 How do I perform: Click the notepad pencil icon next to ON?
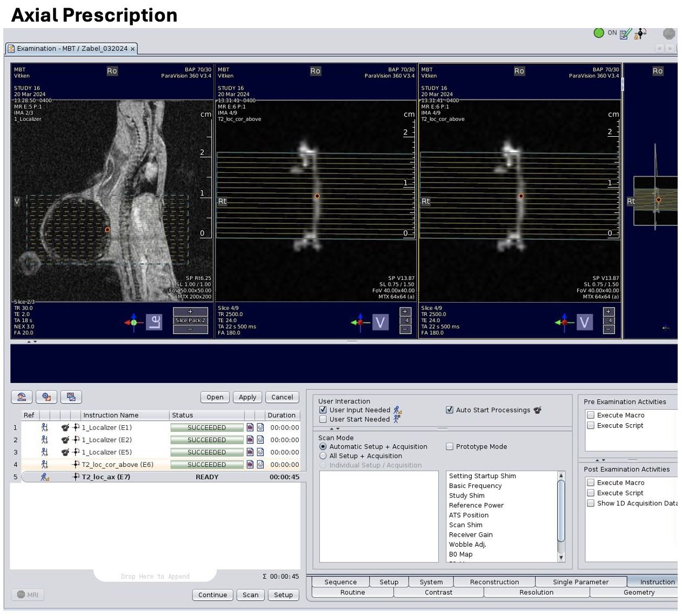pyautogui.click(x=625, y=34)
